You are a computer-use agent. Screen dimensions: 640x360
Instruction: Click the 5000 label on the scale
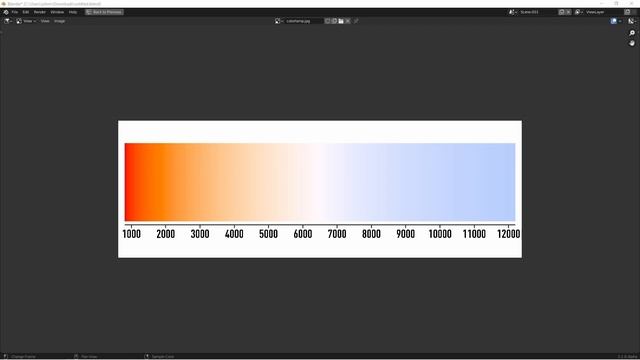(269, 234)
